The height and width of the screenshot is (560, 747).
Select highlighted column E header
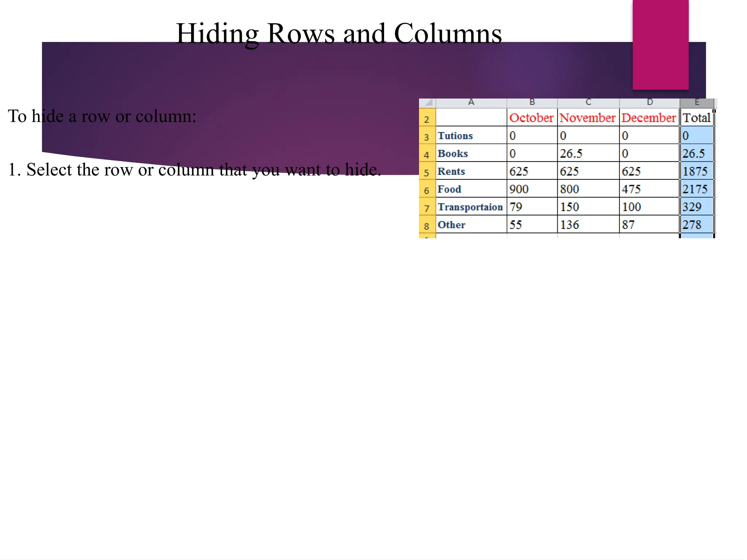(697, 102)
